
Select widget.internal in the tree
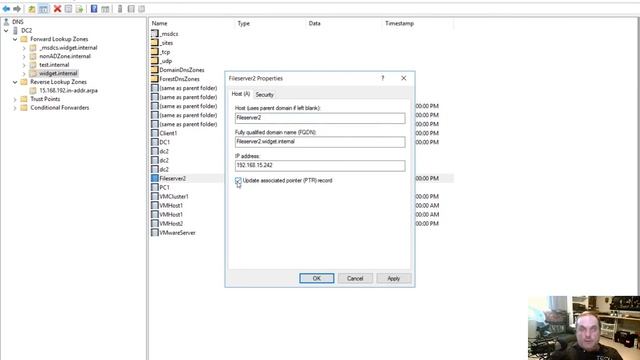58,73
